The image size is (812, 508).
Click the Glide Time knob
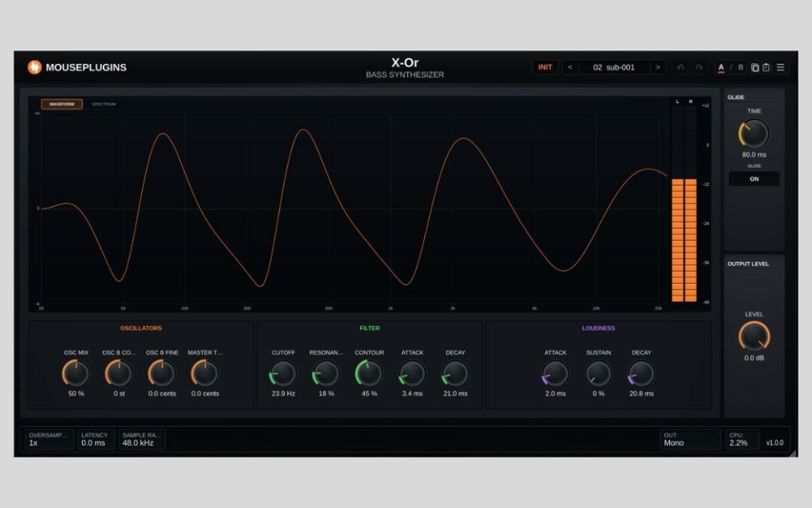(753, 133)
